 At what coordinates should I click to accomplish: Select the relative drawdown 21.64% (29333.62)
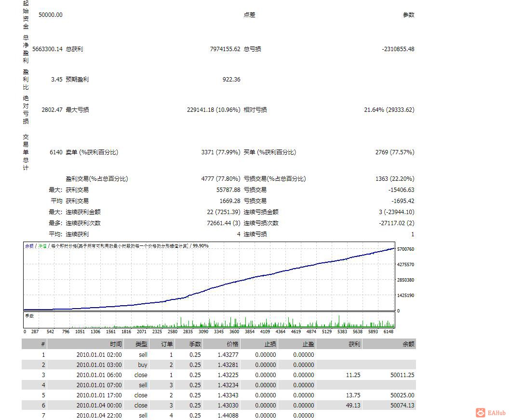pos(389,110)
